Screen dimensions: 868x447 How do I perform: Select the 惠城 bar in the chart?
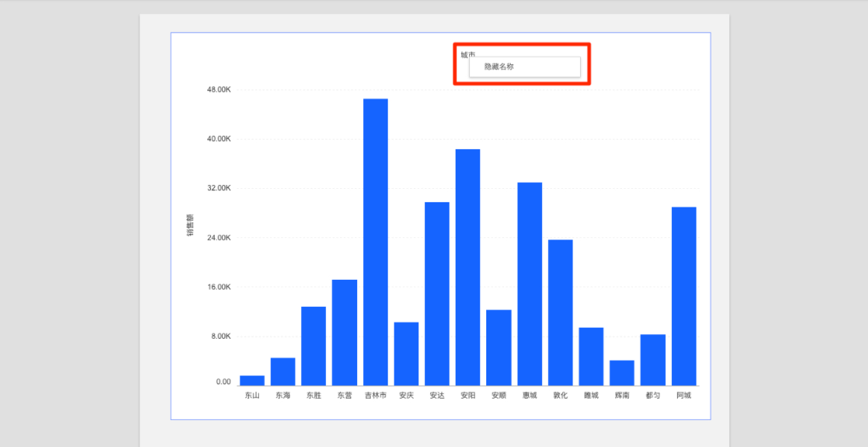529,284
